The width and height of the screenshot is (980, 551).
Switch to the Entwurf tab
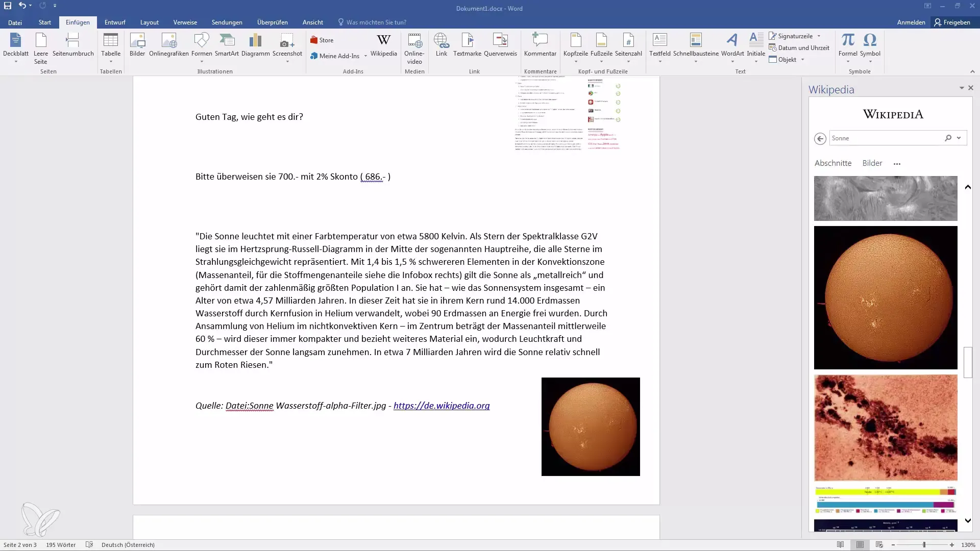click(x=115, y=22)
